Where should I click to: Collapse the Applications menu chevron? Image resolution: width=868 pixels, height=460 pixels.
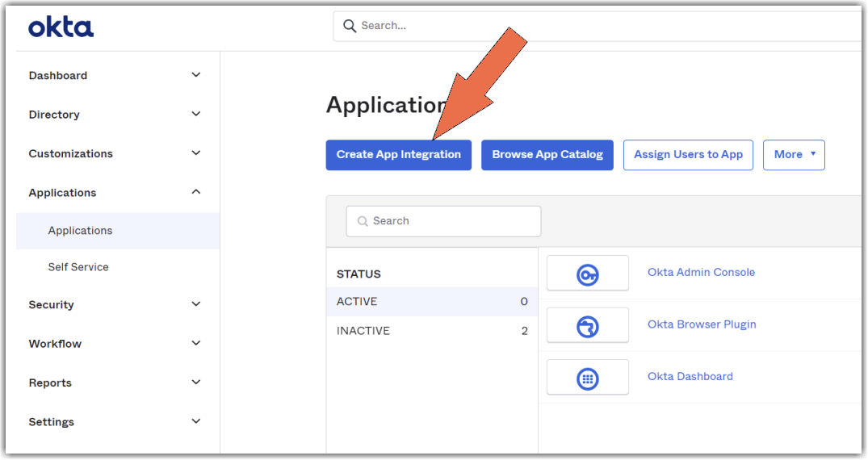tap(196, 191)
